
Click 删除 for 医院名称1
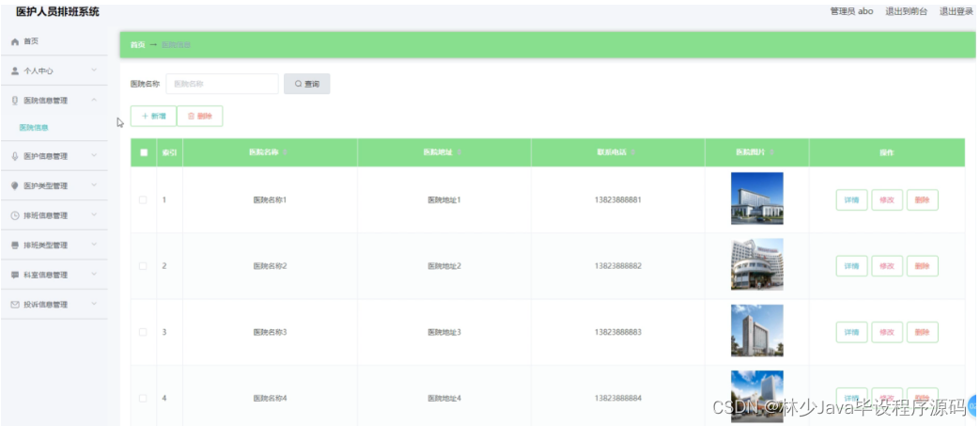click(x=923, y=200)
